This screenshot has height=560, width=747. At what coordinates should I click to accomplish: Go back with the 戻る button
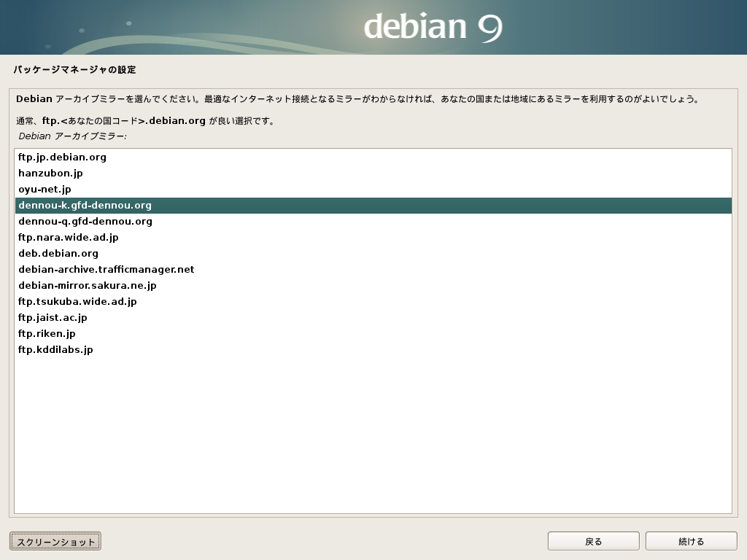point(593,542)
